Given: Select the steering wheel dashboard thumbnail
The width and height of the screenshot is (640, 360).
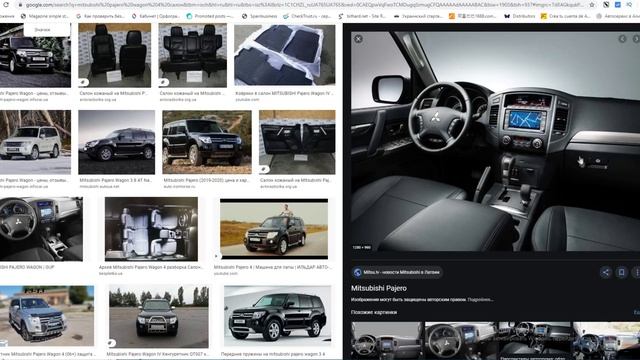Looking at the screenshot, I should [41, 229].
